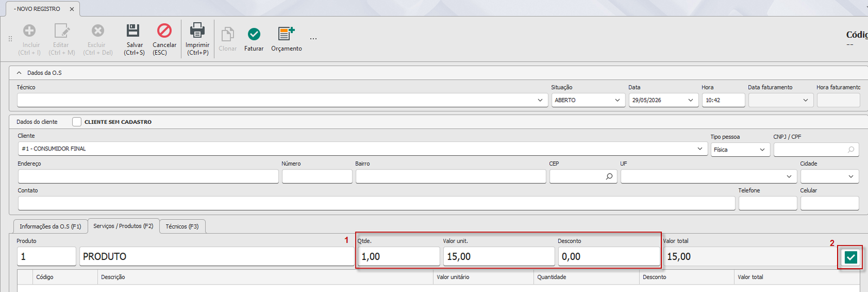
Task: Click the Hora field showing 10:42
Action: tap(723, 100)
